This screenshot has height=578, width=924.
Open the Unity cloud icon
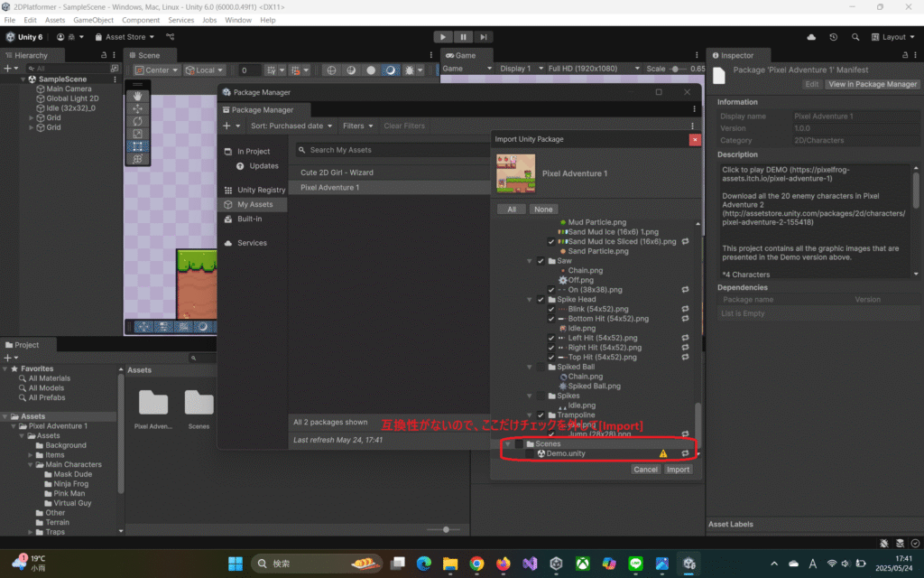[811, 36]
